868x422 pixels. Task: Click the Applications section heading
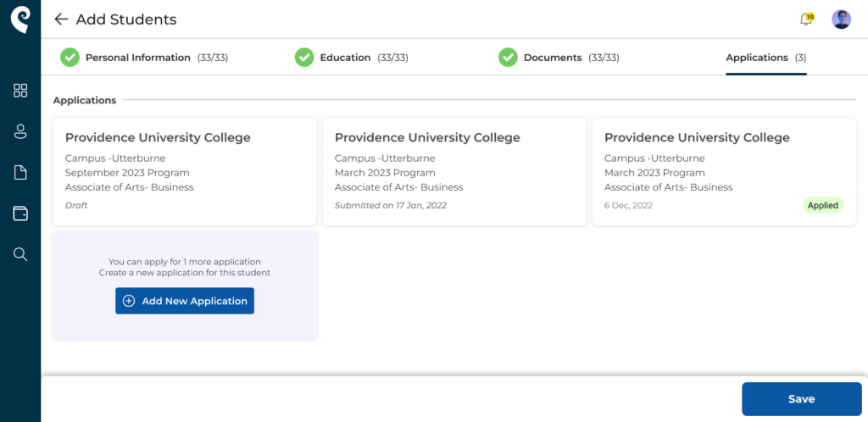click(85, 100)
